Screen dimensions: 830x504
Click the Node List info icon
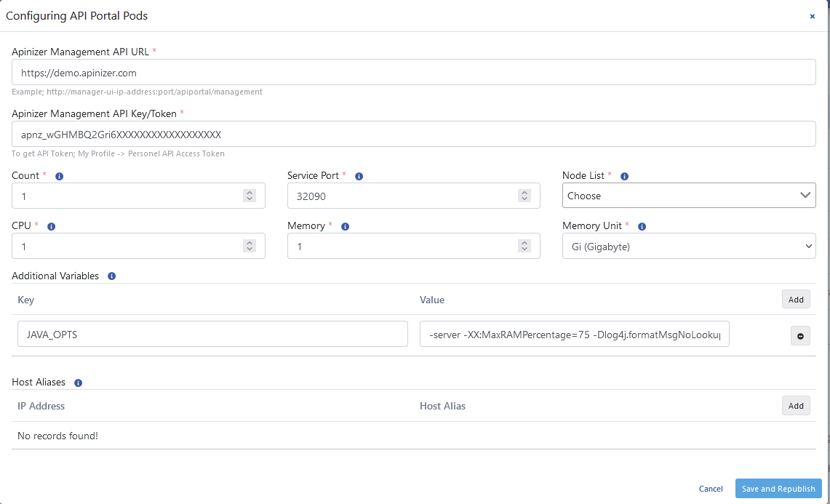(624, 176)
